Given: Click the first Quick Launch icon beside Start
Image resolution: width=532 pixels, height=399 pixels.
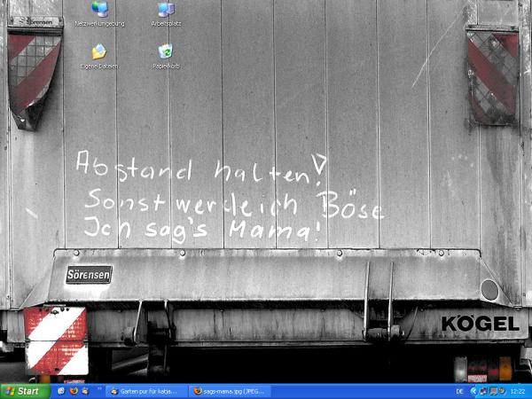Looking at the screenshot, I should (x=60, y=390).
